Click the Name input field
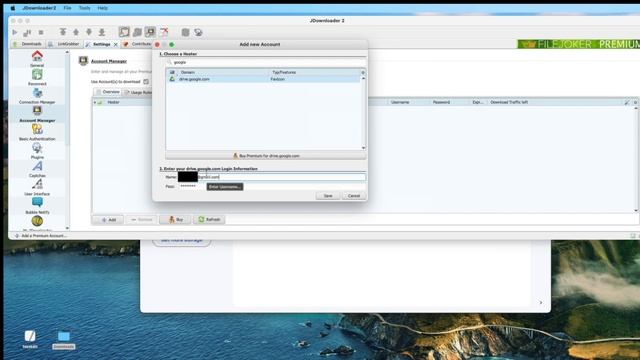640x360 pixels. (271, 177)
